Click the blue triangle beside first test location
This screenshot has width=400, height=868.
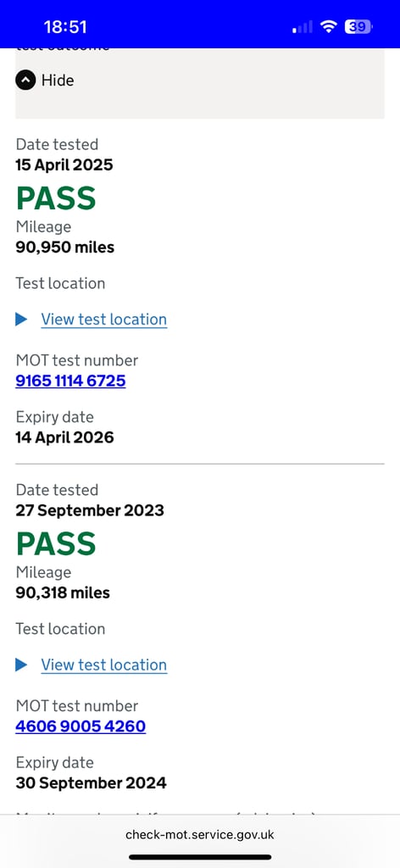[21, 320]
